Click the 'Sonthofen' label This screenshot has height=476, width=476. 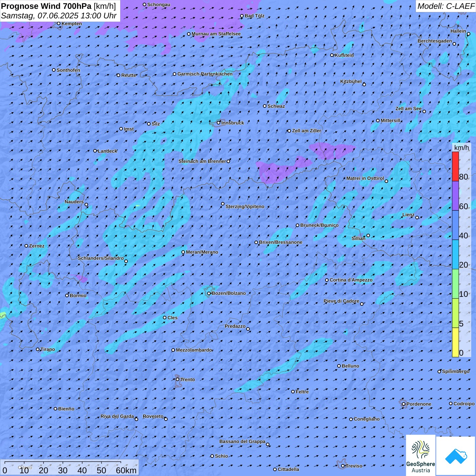[x=68, y=70]
